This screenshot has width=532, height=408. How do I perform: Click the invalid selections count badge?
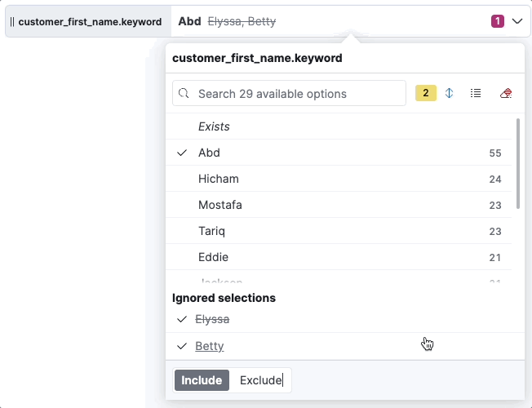[x=497, y=21]
